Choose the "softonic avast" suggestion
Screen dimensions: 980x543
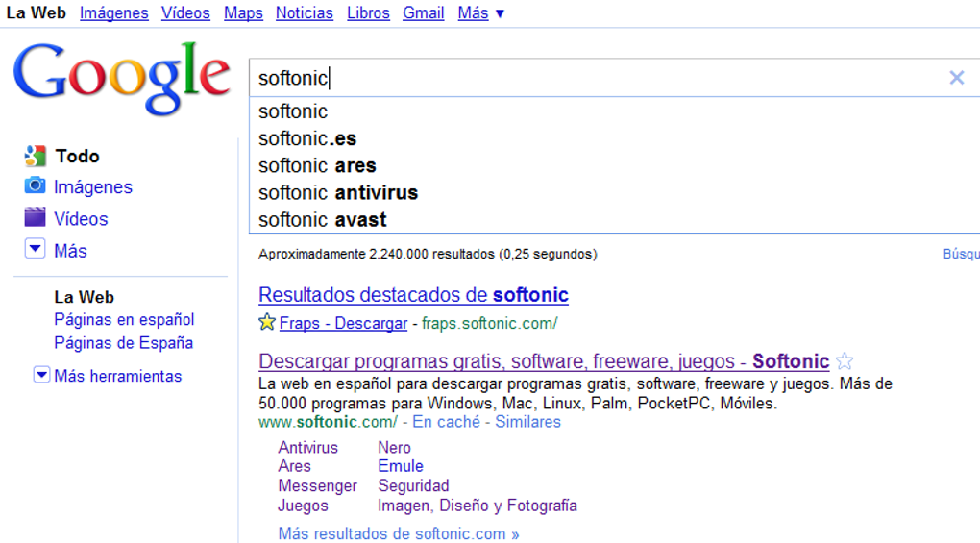click(x=323, y=219)
